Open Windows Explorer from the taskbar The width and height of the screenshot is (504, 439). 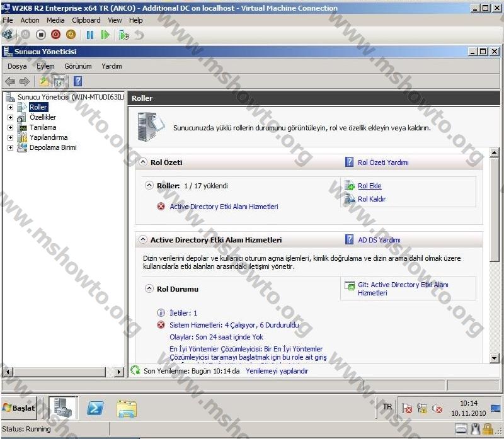click(127, 409)
